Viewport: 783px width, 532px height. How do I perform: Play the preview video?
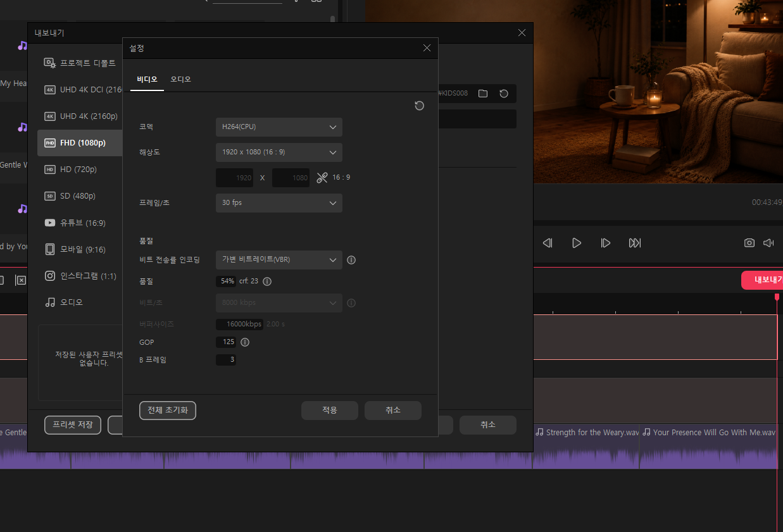tap(577, 243)
